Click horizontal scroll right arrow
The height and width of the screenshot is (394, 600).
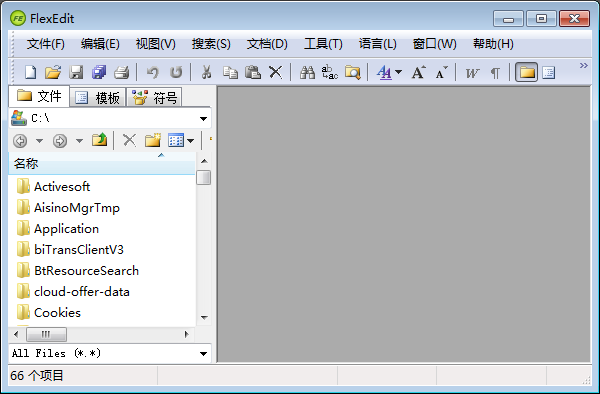(187, 334)
